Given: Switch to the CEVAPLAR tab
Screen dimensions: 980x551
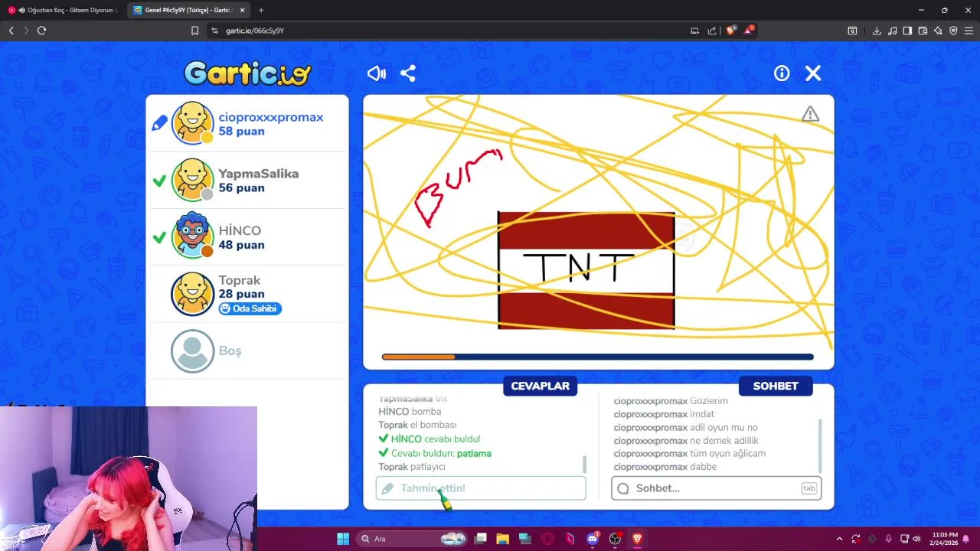Looking at the screenshot, I should pos(540,386).
